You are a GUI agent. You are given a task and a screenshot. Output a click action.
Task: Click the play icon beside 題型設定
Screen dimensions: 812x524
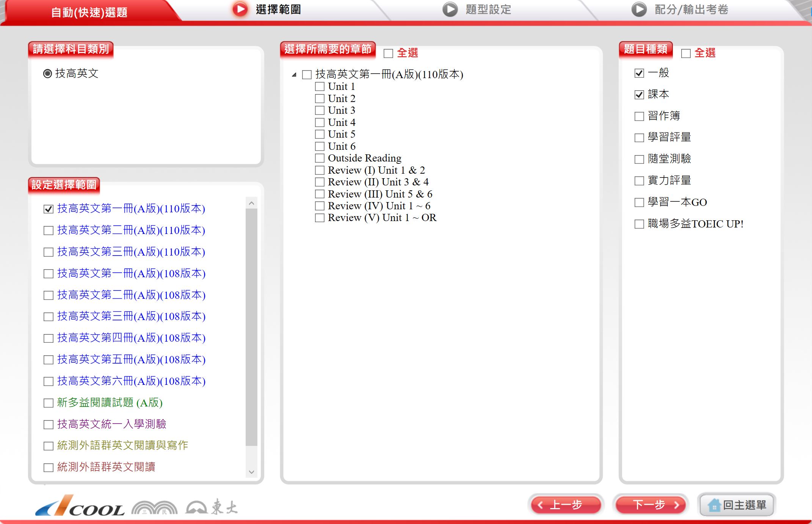point(450,9)
